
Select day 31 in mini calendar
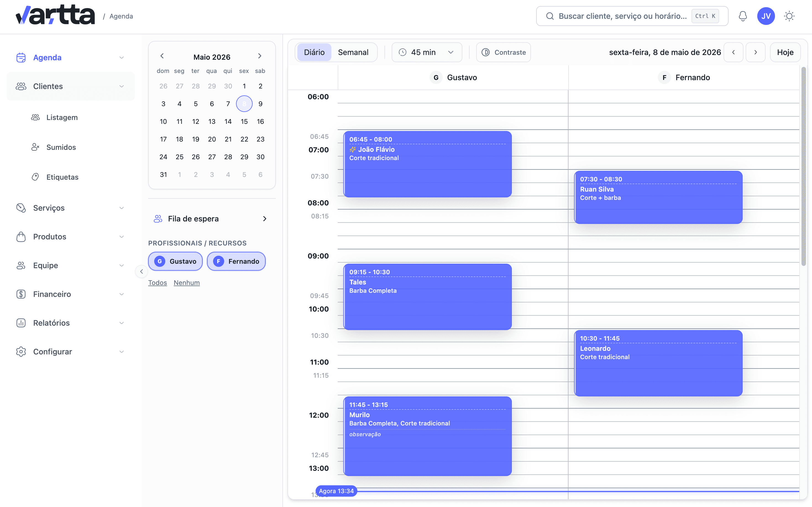pyautogui.click(x=163, y=175)
